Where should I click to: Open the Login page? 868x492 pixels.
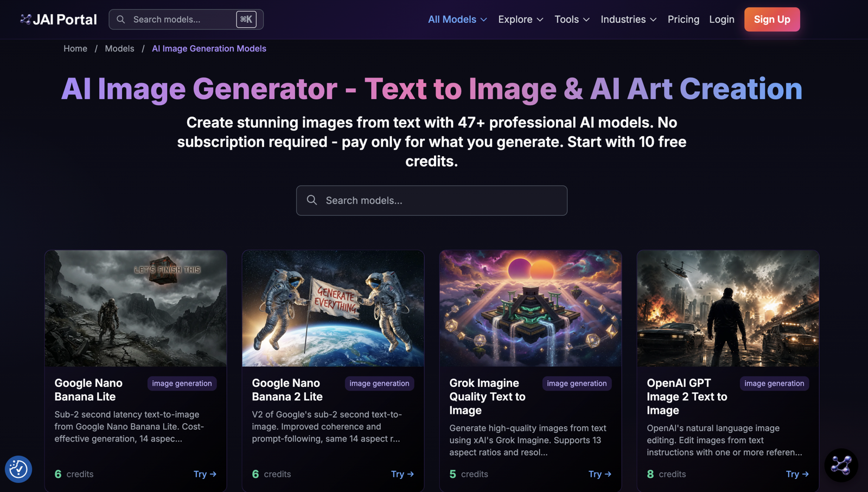coord(722,20)
